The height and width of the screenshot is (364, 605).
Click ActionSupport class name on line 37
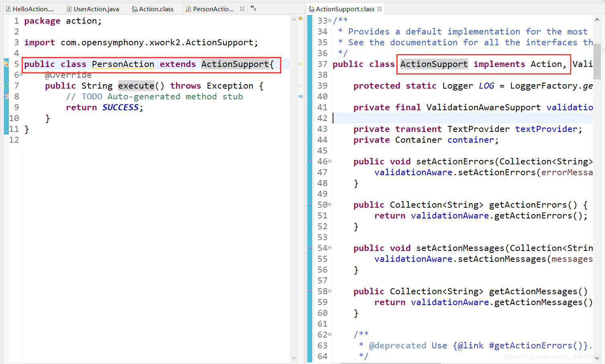coord(434,64)
